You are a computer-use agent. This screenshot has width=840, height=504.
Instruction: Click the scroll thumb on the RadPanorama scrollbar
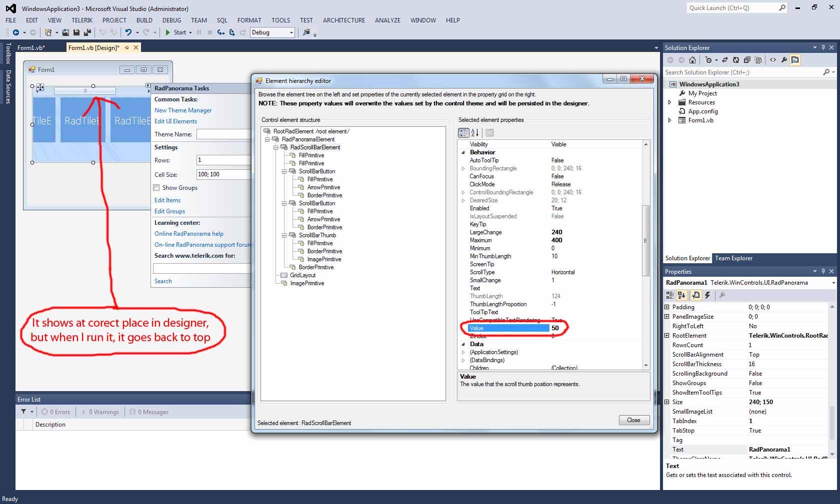pos(85,91)
